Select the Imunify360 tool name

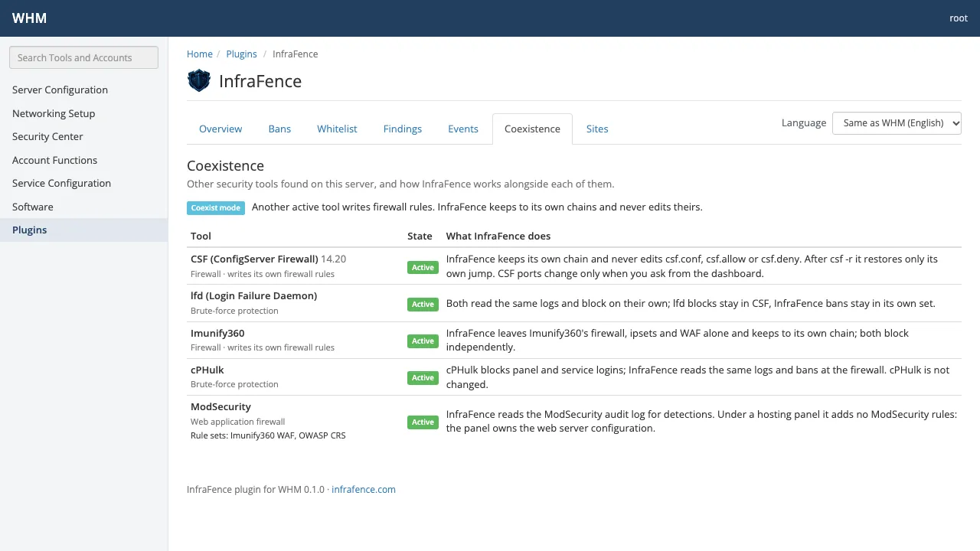click(217, 333)
